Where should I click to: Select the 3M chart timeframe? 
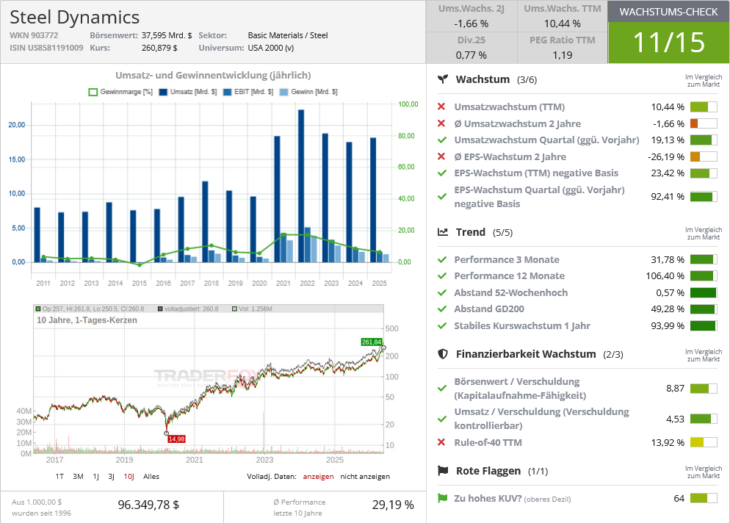pyautogui.click(x=78, y=476)
